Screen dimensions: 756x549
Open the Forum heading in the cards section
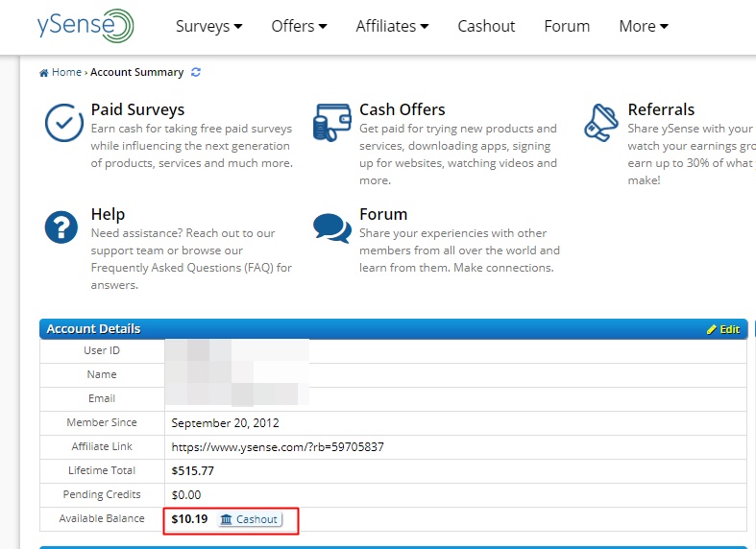pos(383,214)
